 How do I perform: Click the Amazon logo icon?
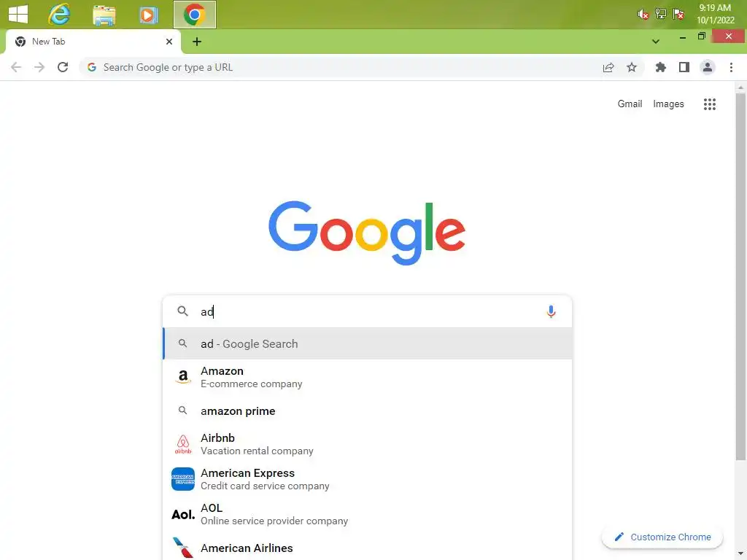click(x=183, y=377)
